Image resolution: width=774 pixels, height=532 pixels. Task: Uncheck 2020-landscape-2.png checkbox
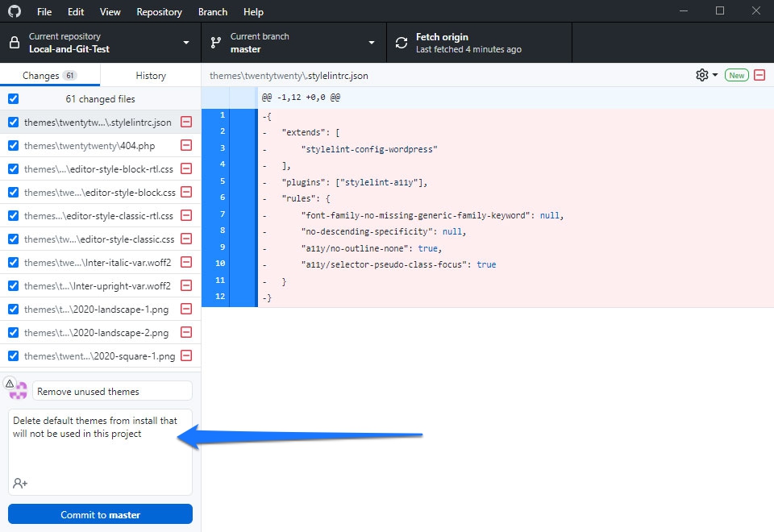(14, 333)
